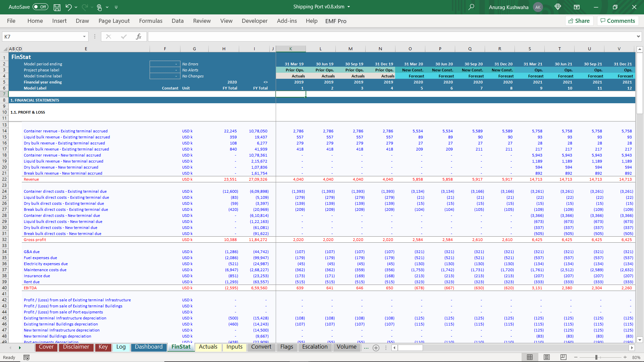Click the zoom slider handle
The height and width of the screenshot is (362, 644).
click(x=596, y=357)
